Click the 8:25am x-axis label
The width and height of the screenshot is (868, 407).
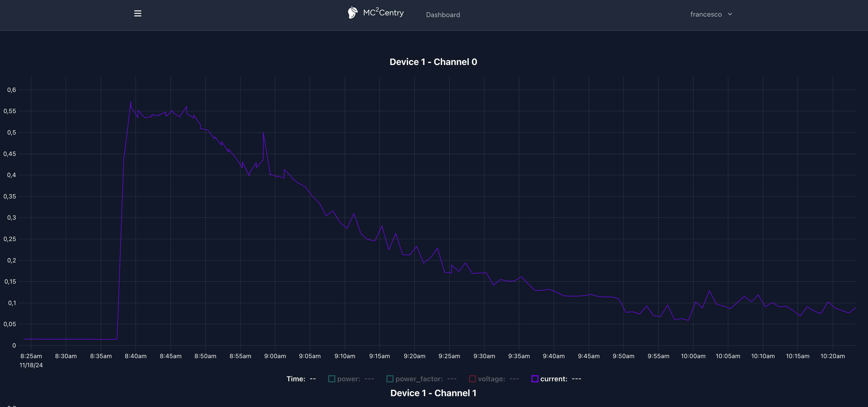point(31,356)
